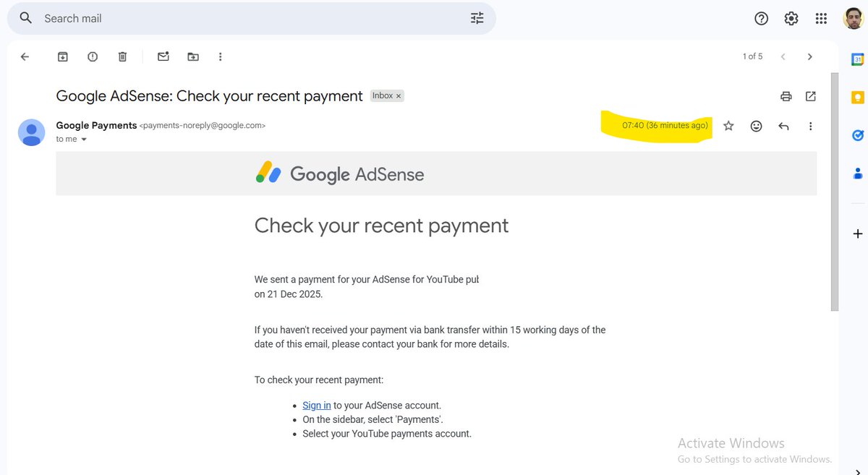The width and height of the screenshot is (868, 475).
Task: Open the search options filter icon
Action: pos(477,18)
